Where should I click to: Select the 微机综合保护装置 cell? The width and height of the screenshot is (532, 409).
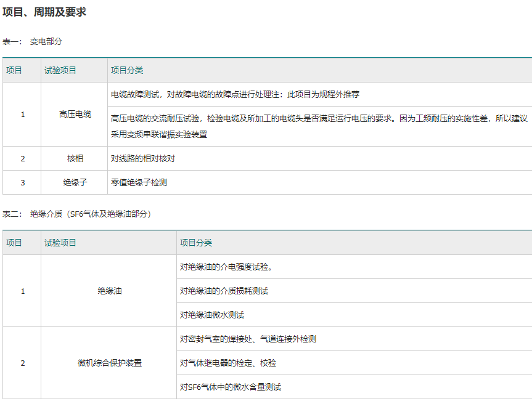pyautogui.click(x=109, y=363)
